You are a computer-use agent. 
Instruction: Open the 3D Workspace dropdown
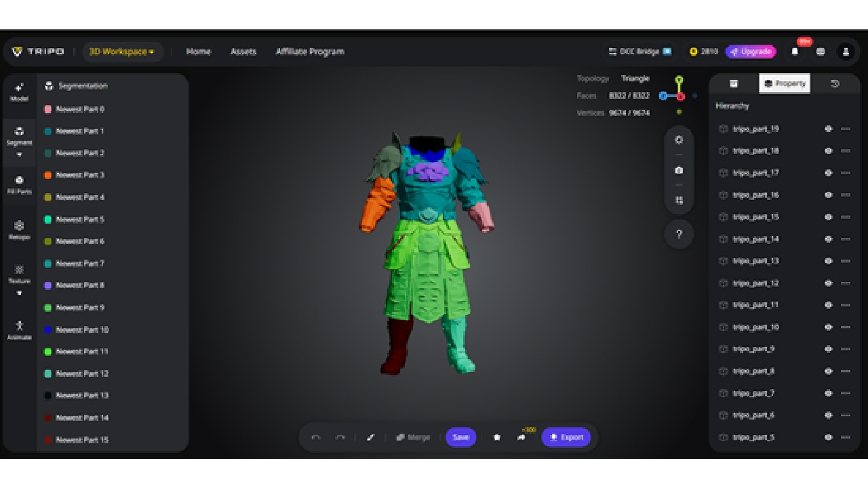(122, 52)
